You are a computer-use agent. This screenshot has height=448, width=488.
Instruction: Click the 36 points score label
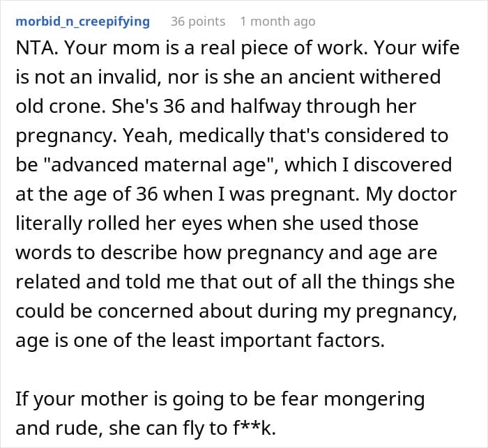[198, 22]
